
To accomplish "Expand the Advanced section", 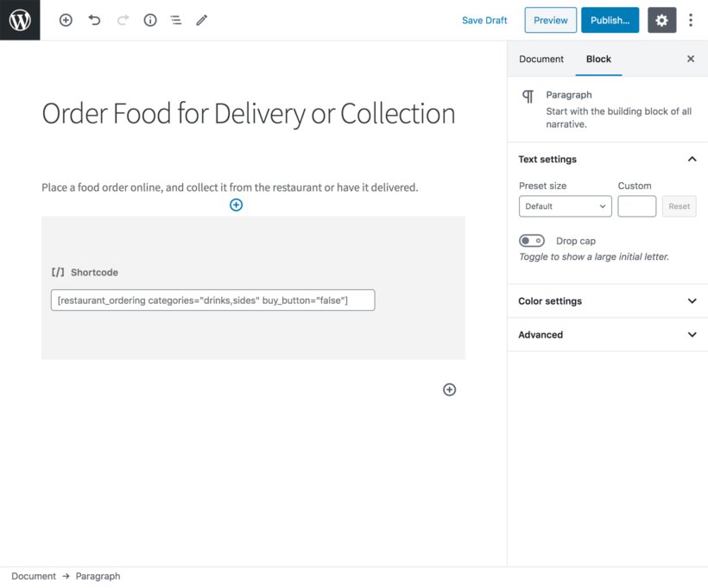I will coord(607,334).
